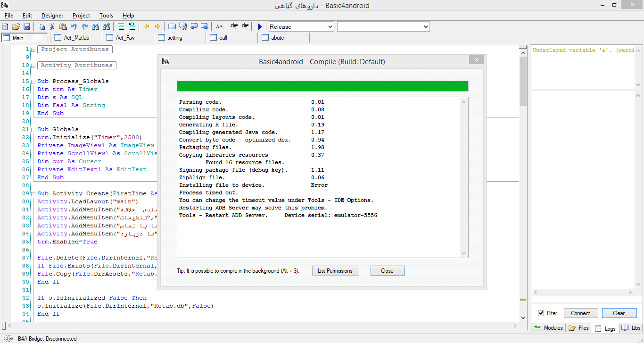
Task: Collapse the Sub Process_Globals block
Action: (33, 82)
